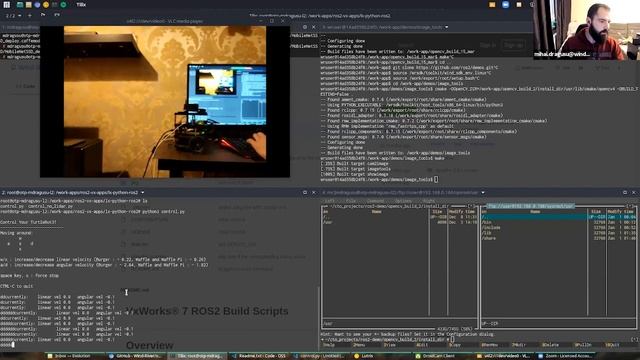Click the blue round launcher icon in top panel

37,5
